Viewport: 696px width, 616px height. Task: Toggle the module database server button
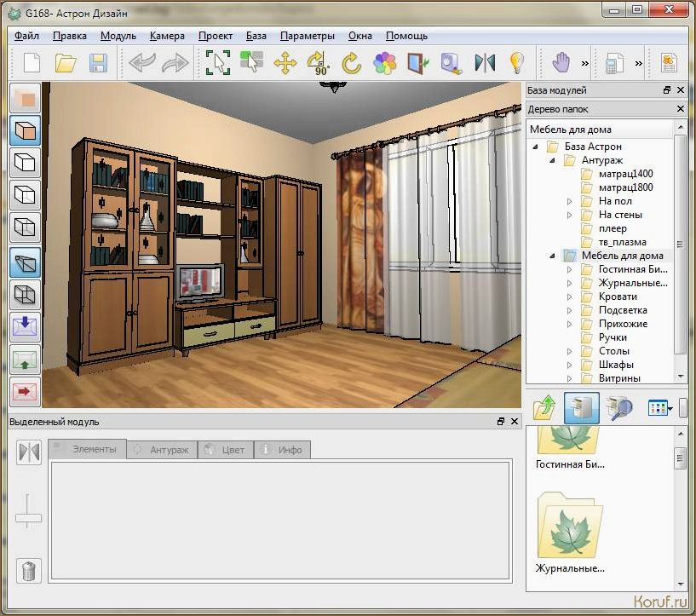point(582,407)
